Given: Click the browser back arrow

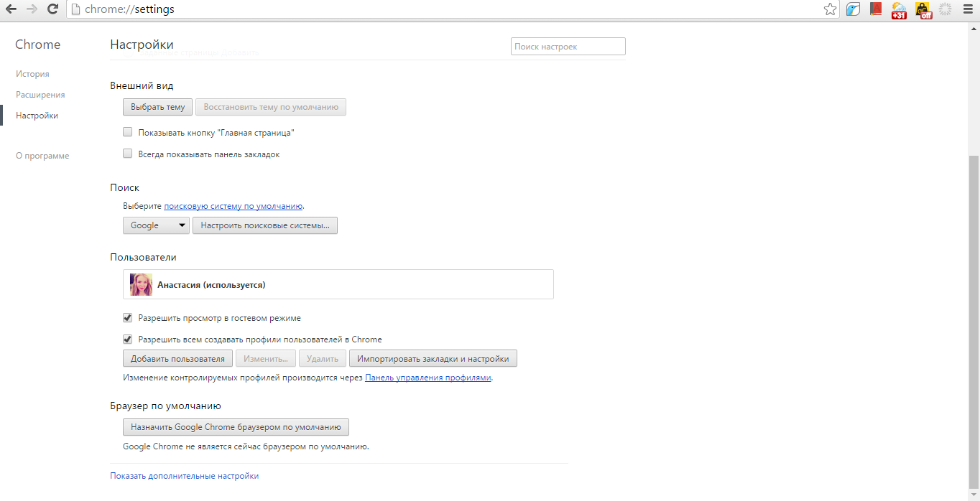Looking at the screenshot, I should [11, 9].
